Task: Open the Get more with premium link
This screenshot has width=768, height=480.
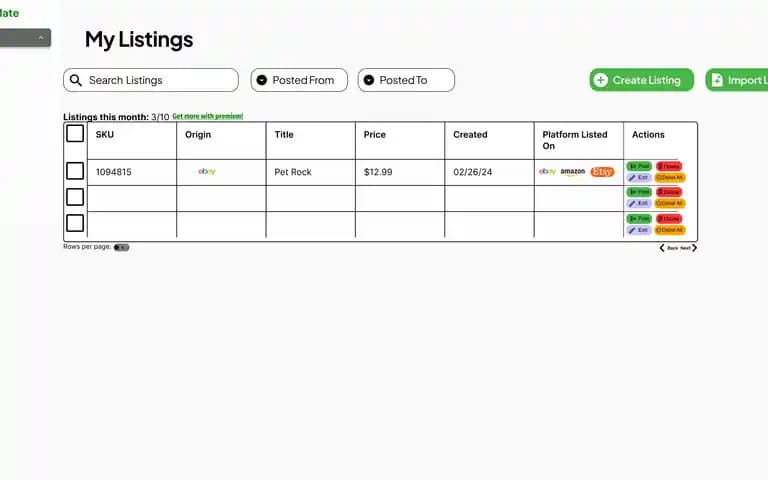Action: pos(207,116)
